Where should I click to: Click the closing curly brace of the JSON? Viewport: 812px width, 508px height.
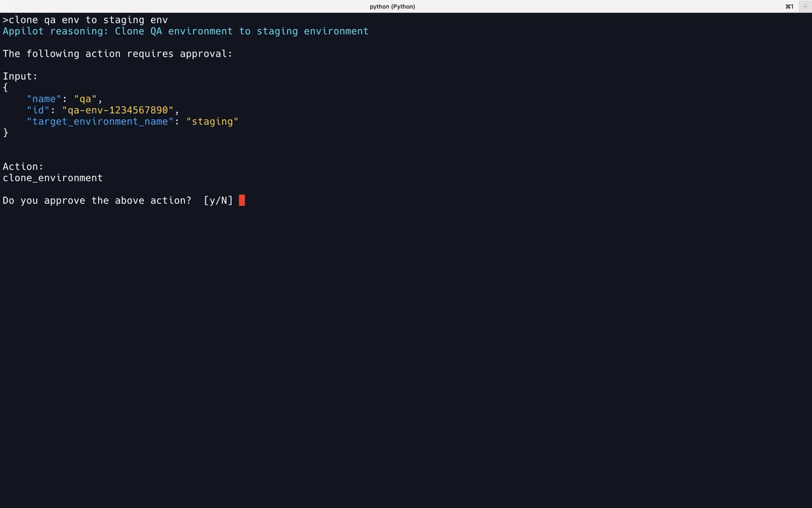(5, 133)
